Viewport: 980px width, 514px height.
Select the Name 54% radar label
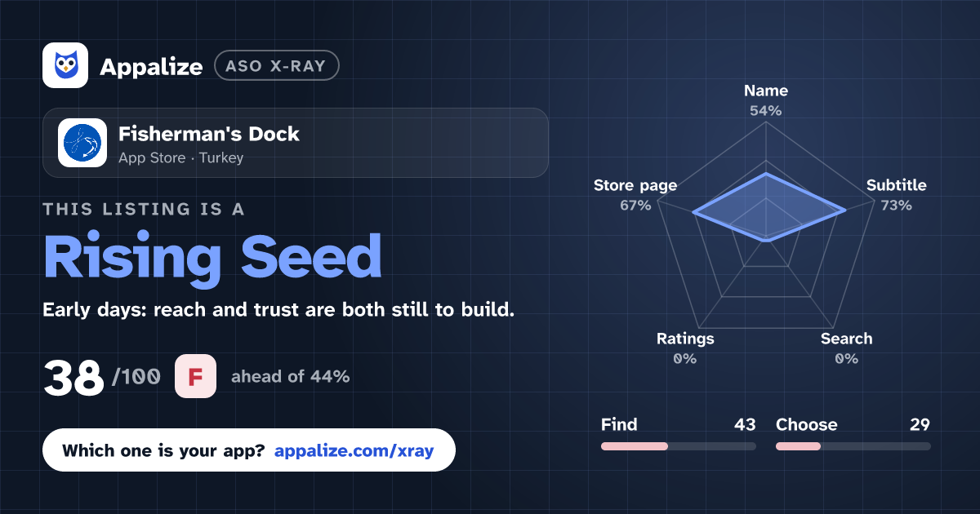pos(766,100)
